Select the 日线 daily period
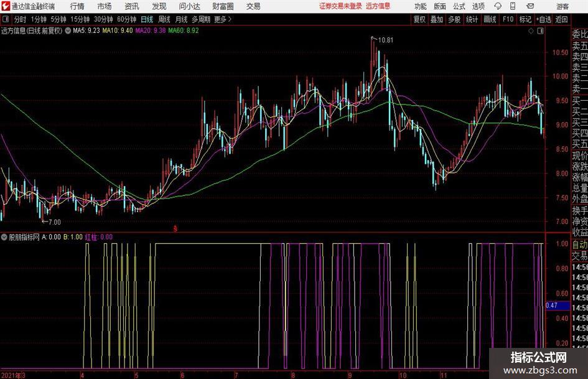Viewport: 588px width, 379px height. coord(147,19)
